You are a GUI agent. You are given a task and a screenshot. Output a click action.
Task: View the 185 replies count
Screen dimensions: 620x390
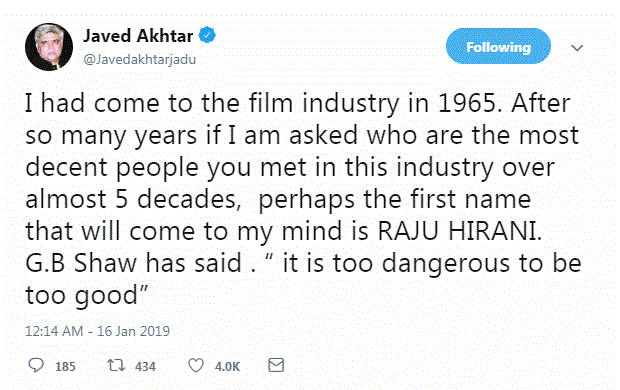65,367
